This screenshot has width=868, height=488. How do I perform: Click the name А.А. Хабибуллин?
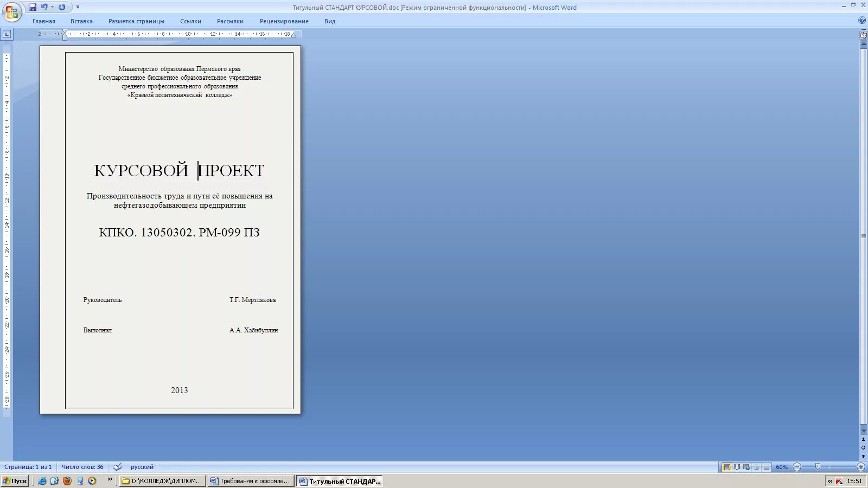(253, 330)
